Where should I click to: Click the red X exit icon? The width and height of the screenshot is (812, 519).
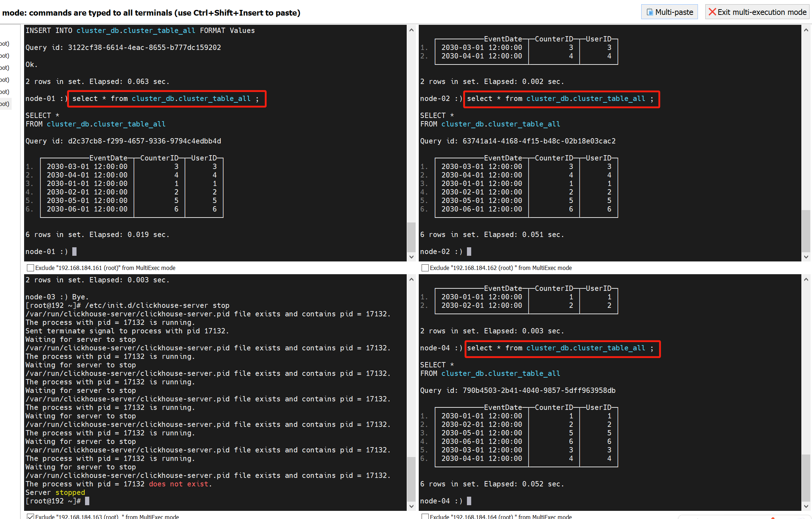712,12
